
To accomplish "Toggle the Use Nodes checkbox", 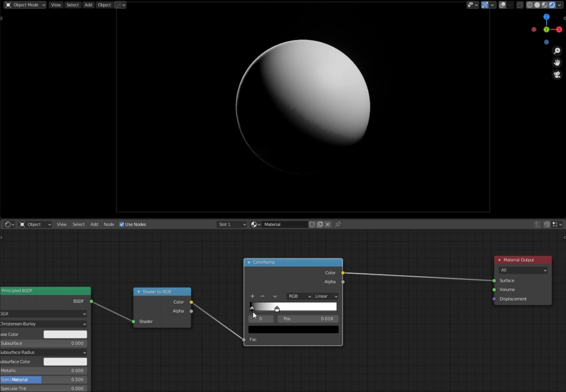I will (121, 224).
